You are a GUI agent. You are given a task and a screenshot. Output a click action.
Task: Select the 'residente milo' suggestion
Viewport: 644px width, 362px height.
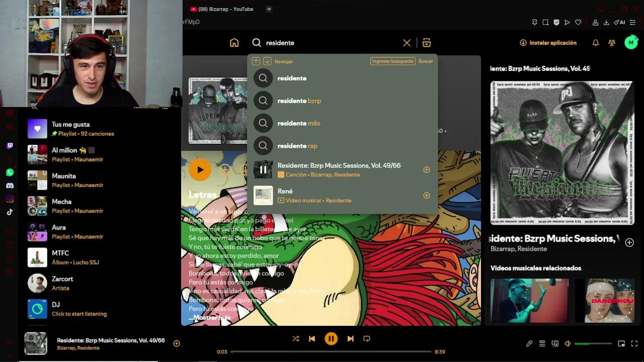point(343,123)
